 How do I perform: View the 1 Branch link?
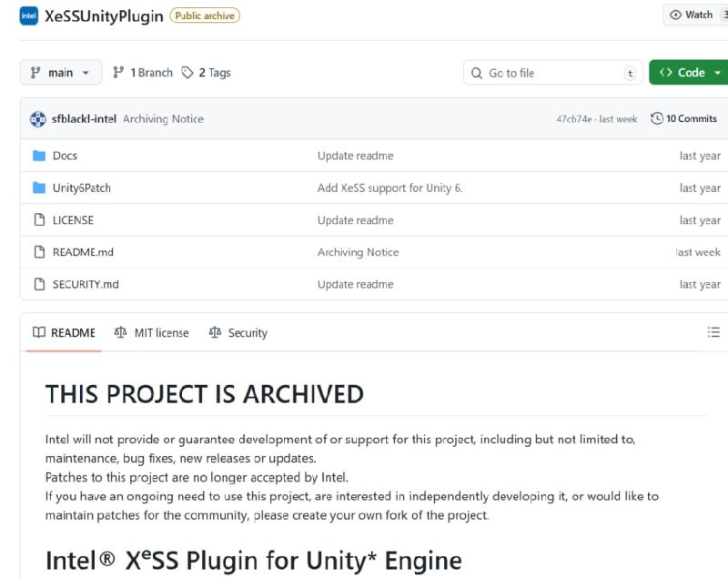point(143,73)
